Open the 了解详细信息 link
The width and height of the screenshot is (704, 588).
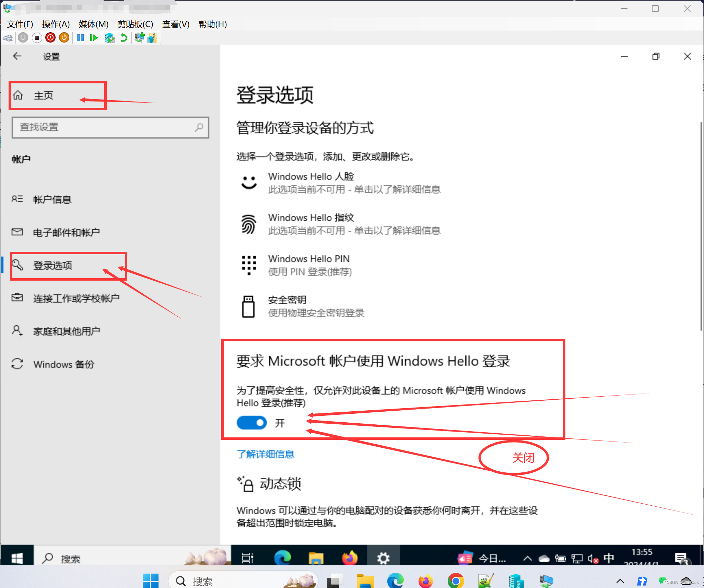266,454
